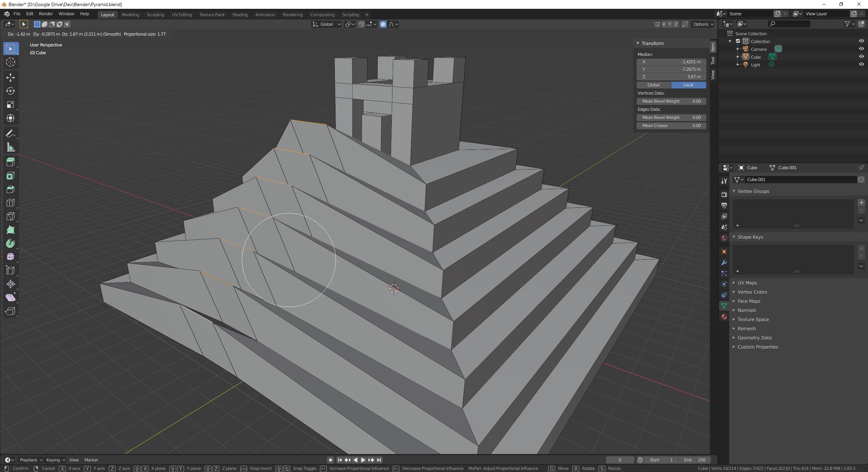Select the Measure tool
868x472 pixels.
click(11, 147)
